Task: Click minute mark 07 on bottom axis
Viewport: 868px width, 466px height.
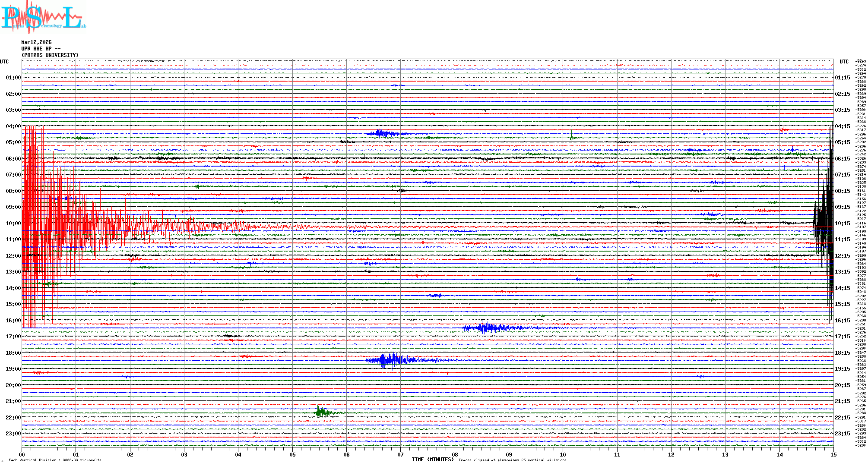Action: click(x=401, y=454)
